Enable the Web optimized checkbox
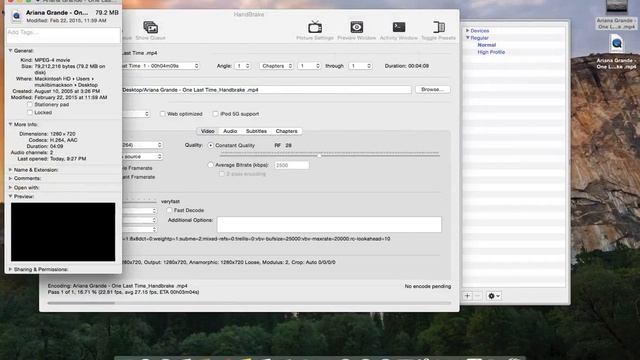The image size is (640, 360). (162, 114)
